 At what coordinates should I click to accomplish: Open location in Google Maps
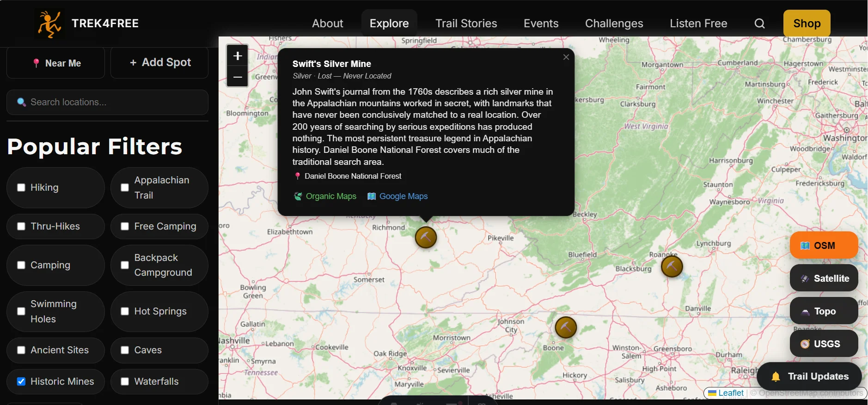[397, 196]
